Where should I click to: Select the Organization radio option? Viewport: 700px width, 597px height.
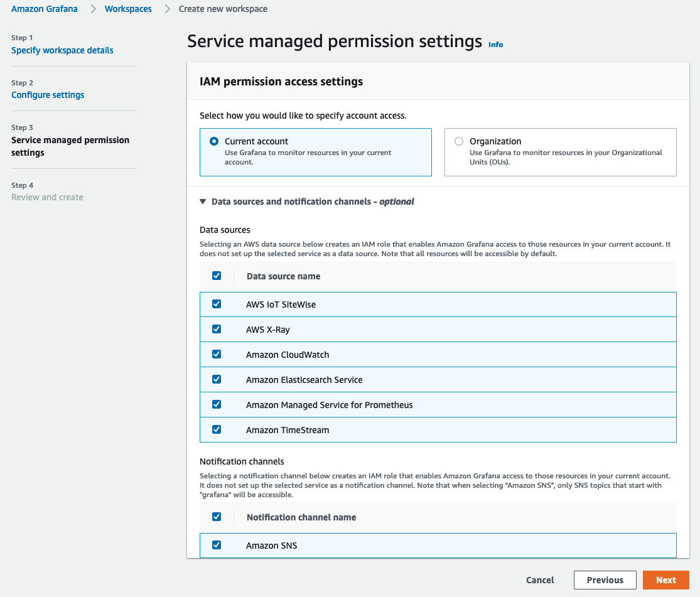pyautogui.click(x=458, y=141)
